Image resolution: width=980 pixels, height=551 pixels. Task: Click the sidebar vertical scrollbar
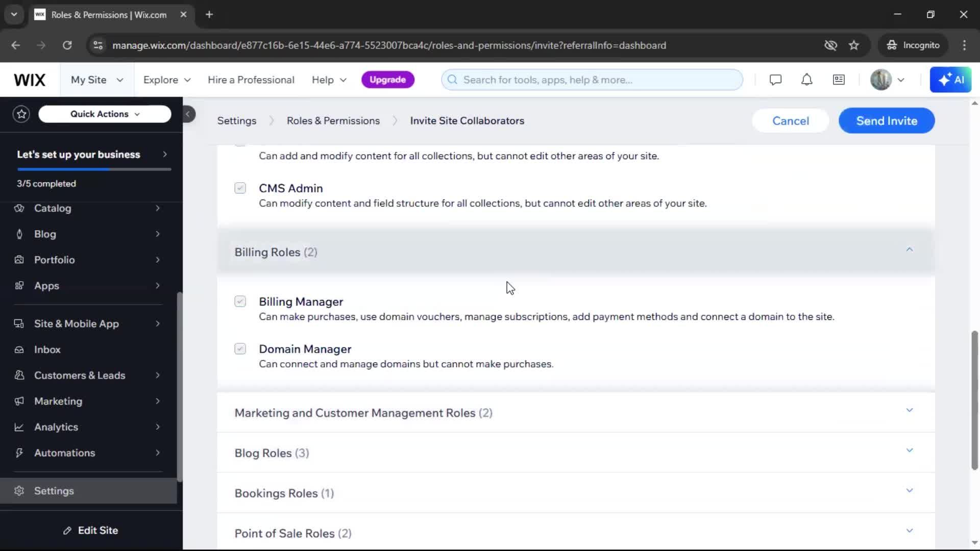[x=179, y=387]
